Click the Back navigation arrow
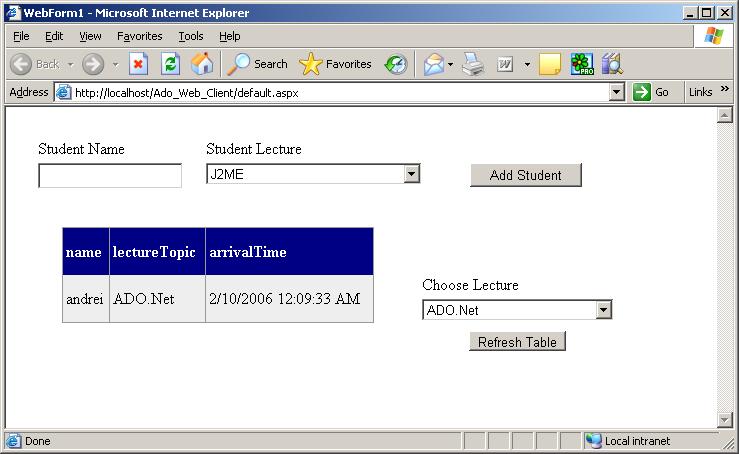This screenshot has width=739, height=454. click(x=21, y=64)
